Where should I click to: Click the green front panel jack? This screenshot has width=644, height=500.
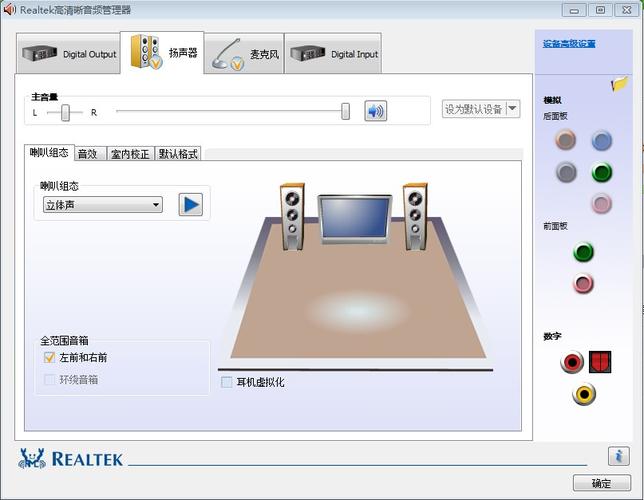click(583, 252)
